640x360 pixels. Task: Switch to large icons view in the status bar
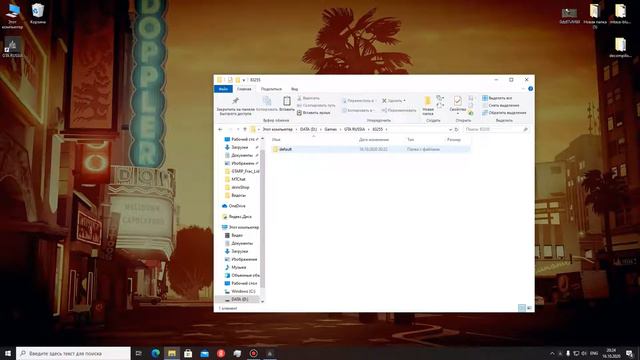tap(529, 308)
